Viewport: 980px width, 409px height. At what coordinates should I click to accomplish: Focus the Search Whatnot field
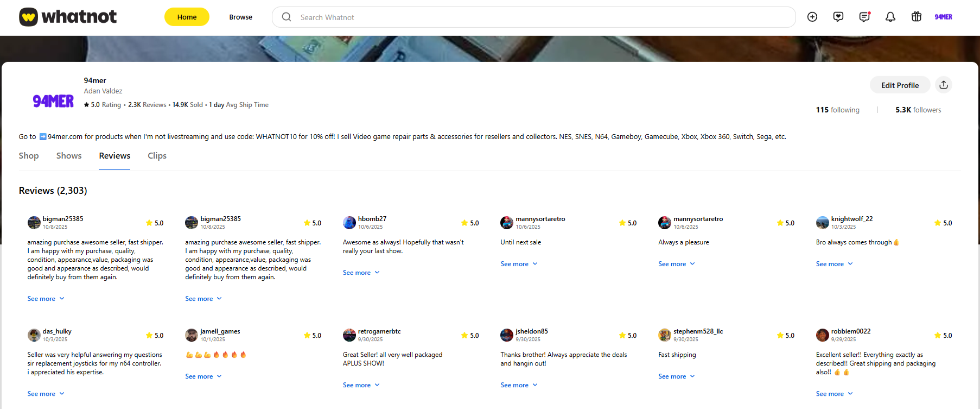[543, 17]
